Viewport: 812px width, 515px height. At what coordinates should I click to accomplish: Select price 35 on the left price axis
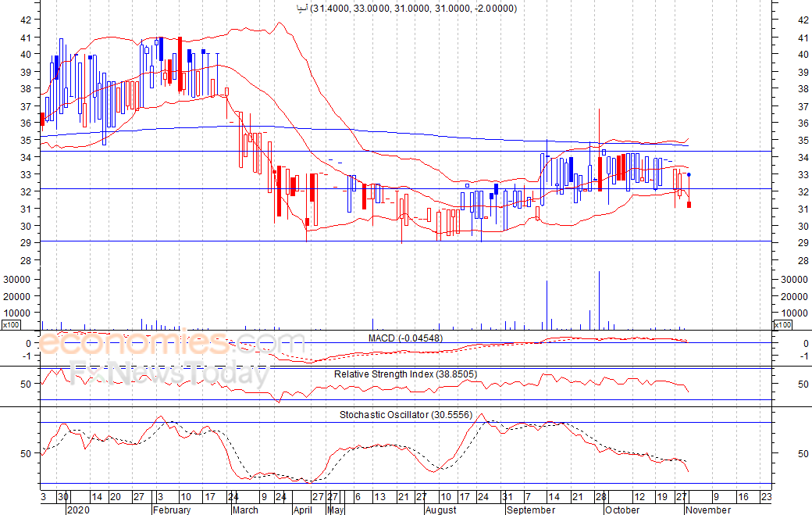click(26, 140)
